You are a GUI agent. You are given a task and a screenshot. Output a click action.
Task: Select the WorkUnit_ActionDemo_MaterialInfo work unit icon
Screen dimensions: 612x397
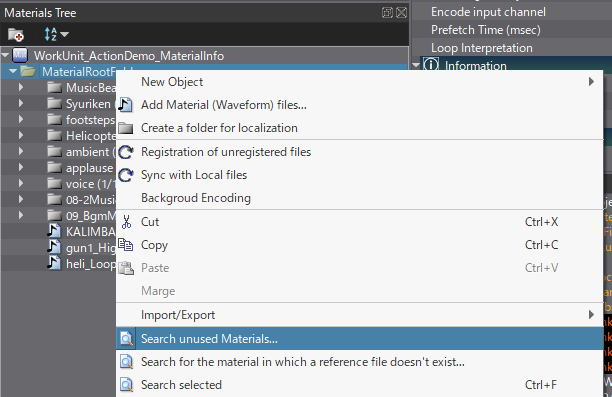coord(20,55)
